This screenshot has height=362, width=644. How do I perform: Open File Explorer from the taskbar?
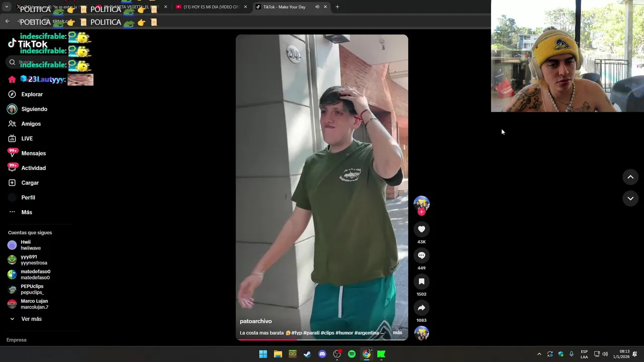[x=278, y=354]
